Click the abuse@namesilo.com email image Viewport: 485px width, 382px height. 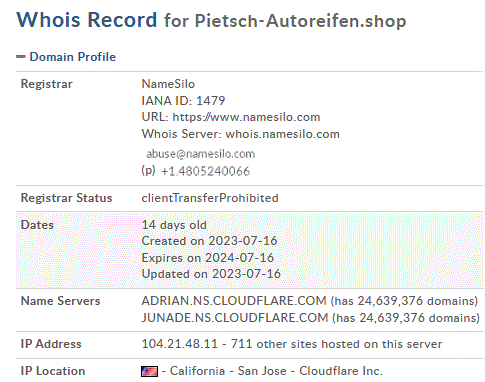pos(201,154)
